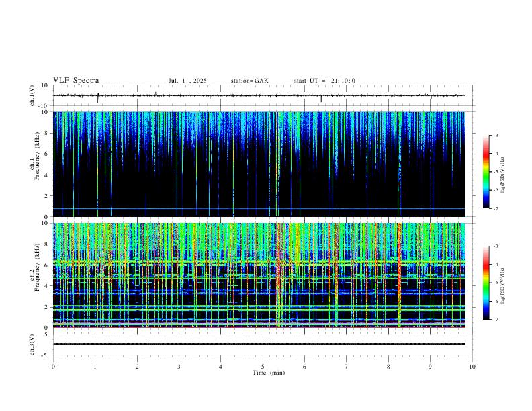Click the ch.1 spectrogram panel
The image size is (532, 411).
pyautogui.click(x=259, y=164)
